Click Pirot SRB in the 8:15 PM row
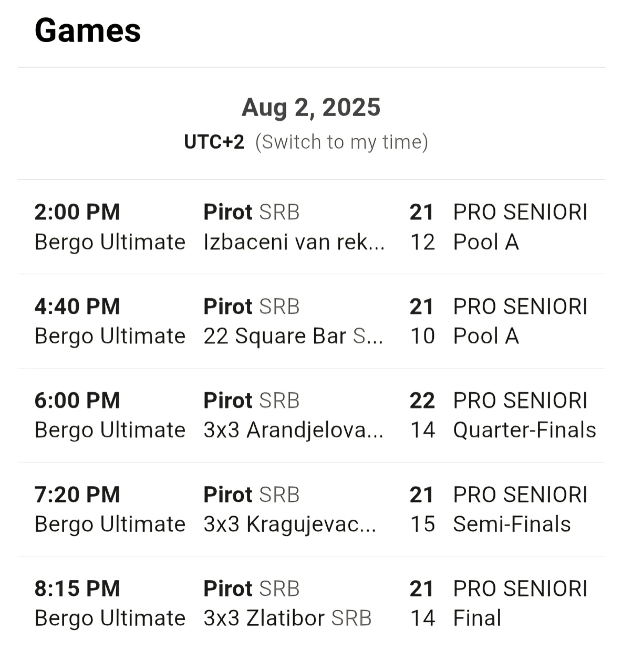This screenshot has height=672, width=622. [251, 589]
